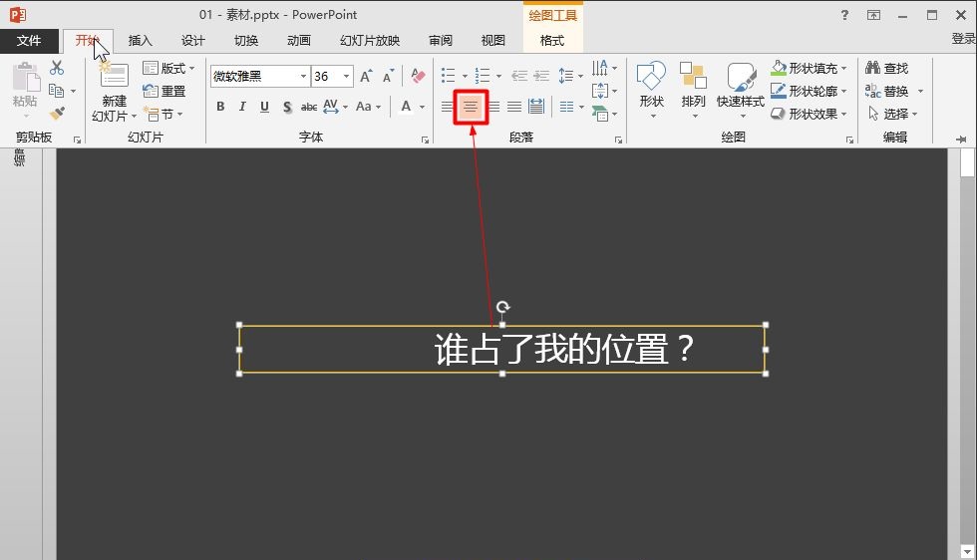This screenshot has width=977, height=560.
Task: Open the Design (设计) tab
Action: 192,41
